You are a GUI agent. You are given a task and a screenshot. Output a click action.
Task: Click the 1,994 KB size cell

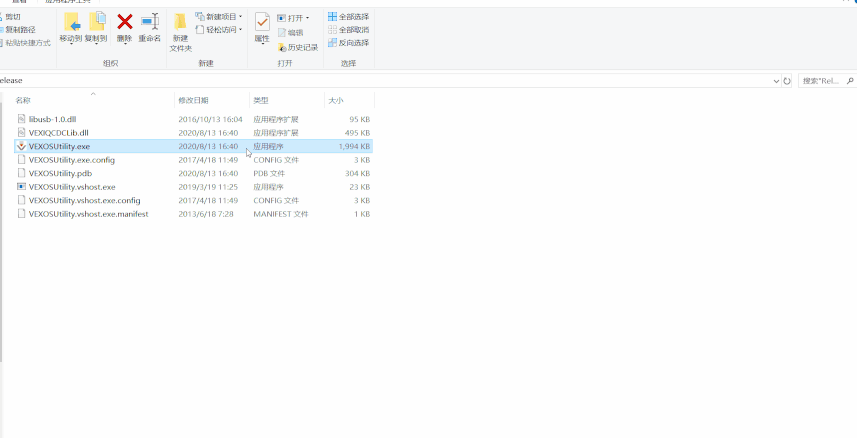354,146
